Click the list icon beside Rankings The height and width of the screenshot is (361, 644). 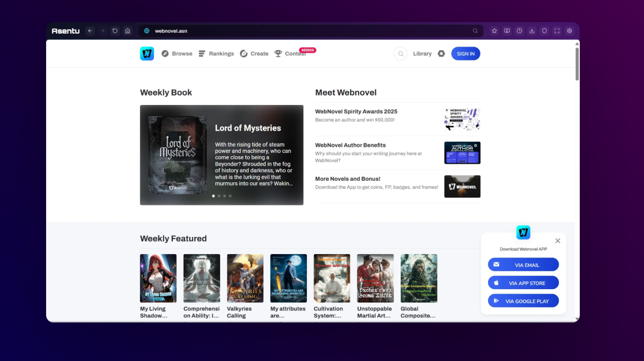[202, 54]
